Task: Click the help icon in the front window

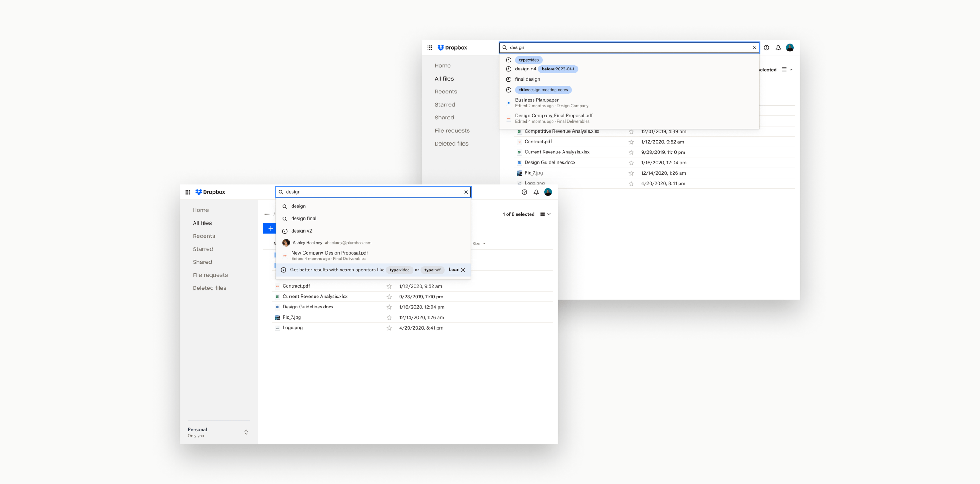Action: coord(524,192)
